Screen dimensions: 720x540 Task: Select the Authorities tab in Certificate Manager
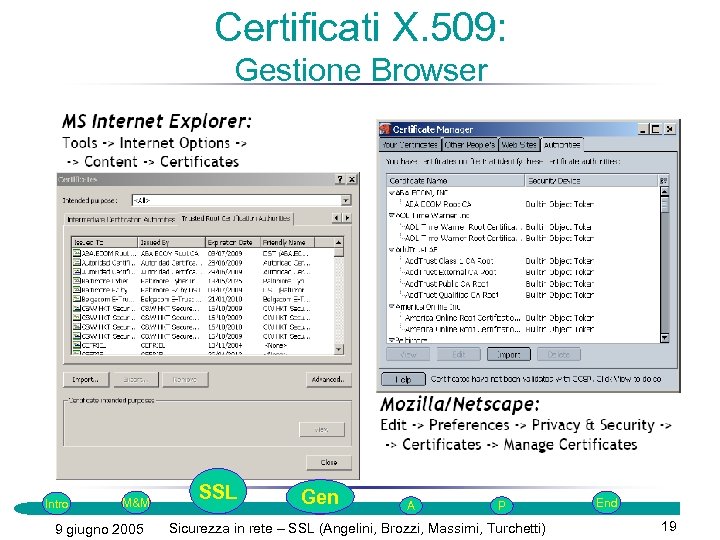tap(562, 145)
